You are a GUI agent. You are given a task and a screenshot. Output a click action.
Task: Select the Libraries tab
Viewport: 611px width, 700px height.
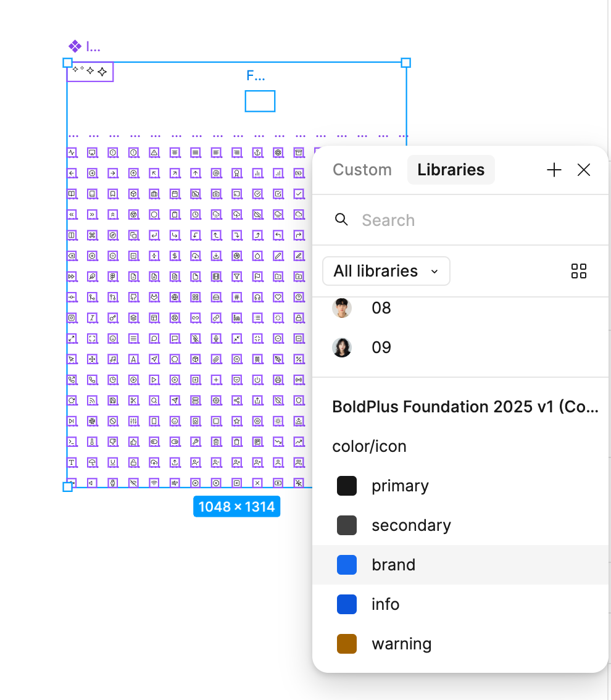coord(451,170)
